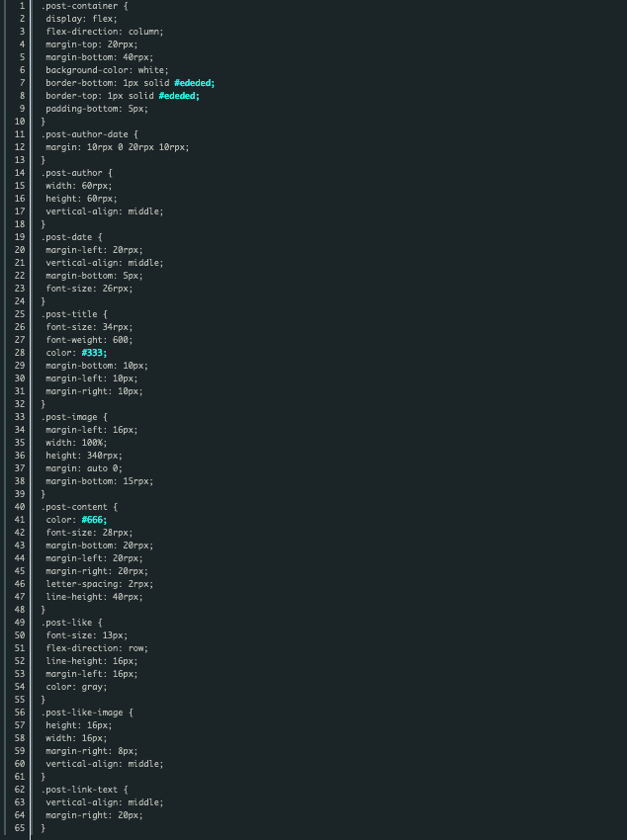This screenshot has height=840, width=627.
Task: Click line number 1 in the gutter
Action: 22,6
